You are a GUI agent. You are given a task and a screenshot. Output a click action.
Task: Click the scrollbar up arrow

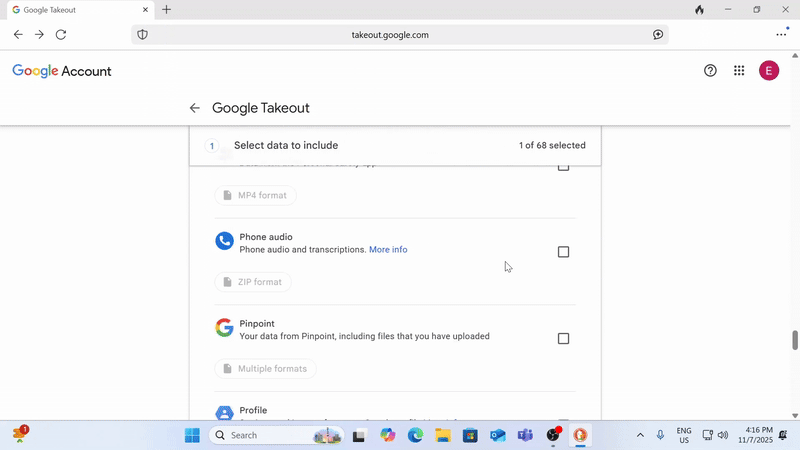[794, 55]
